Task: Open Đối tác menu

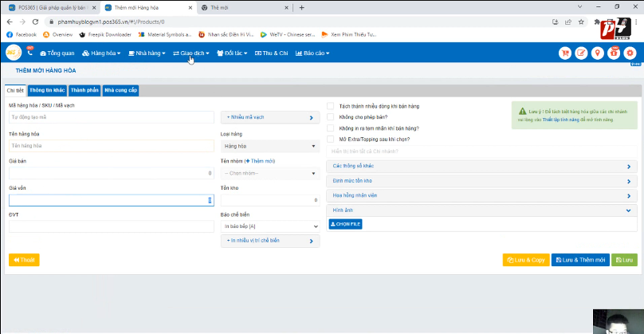Action: (232, 53)
